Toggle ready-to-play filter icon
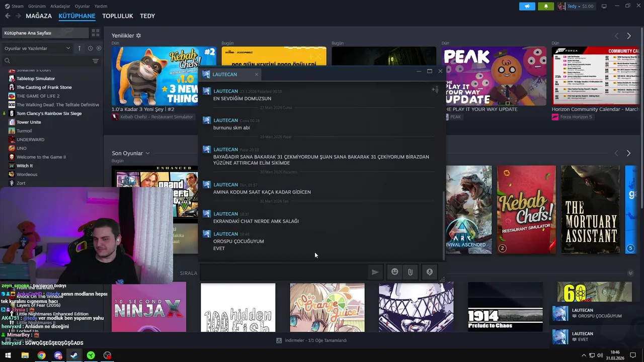This screenshot has width=644, height=362. coord(99,48)
